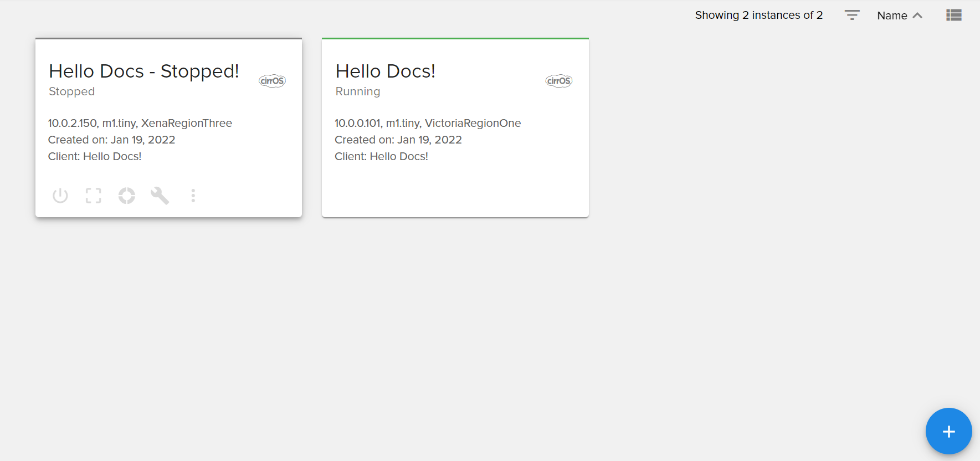
Task: Click the power icon on stopped instance
Action: pyautogui.click(x=60, y=196)
